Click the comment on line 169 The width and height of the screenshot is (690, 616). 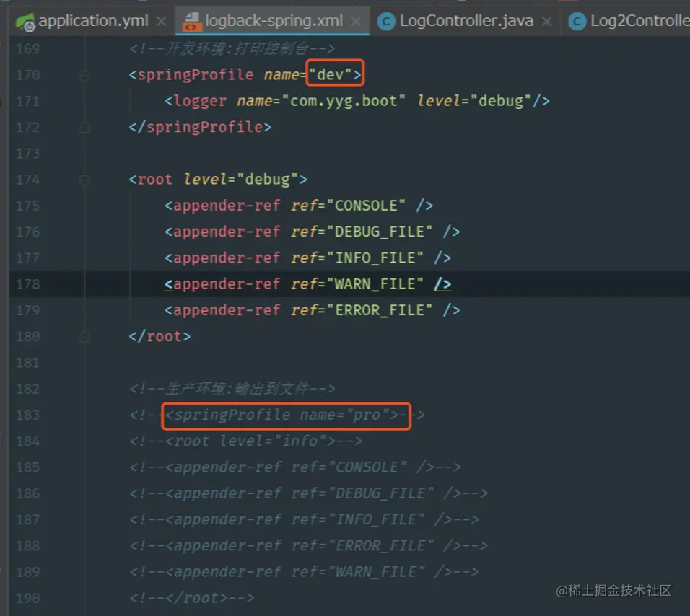(232, 49)
